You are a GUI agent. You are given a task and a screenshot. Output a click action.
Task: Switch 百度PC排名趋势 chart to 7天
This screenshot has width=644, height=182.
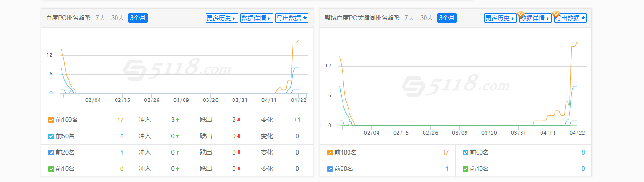[x=101, y=18]
